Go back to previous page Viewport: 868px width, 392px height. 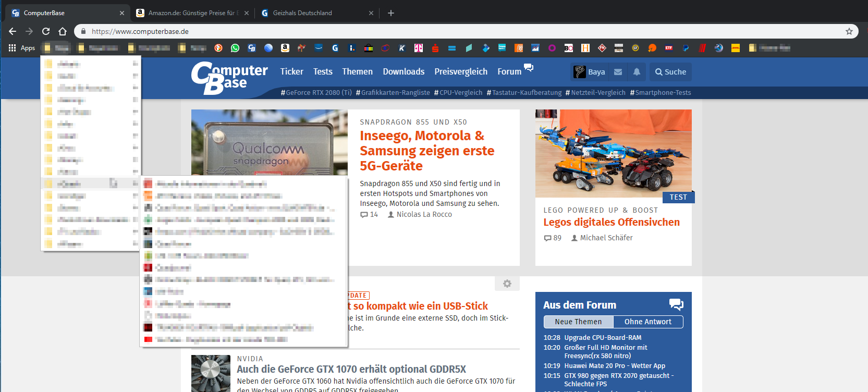pos(13,31)
